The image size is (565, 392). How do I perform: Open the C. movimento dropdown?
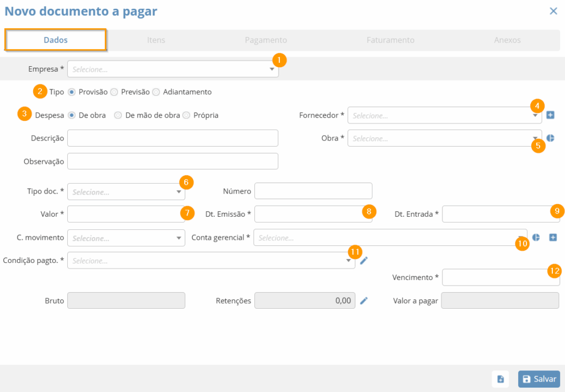click(126, 238)
